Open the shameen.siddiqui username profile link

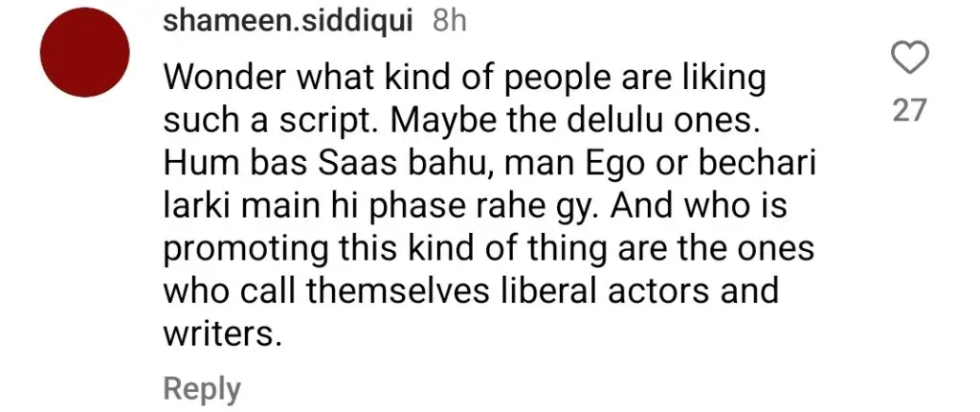288,23
